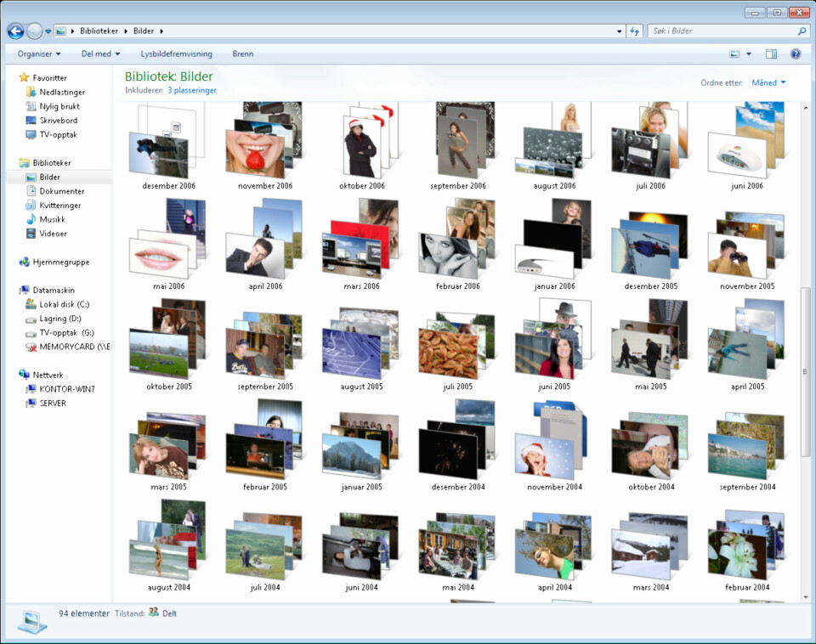The height and width of the screenshot is (644, 816).
Task: Select the SERVER network computer
Action: pyautogui.click(x=53, y=404)
